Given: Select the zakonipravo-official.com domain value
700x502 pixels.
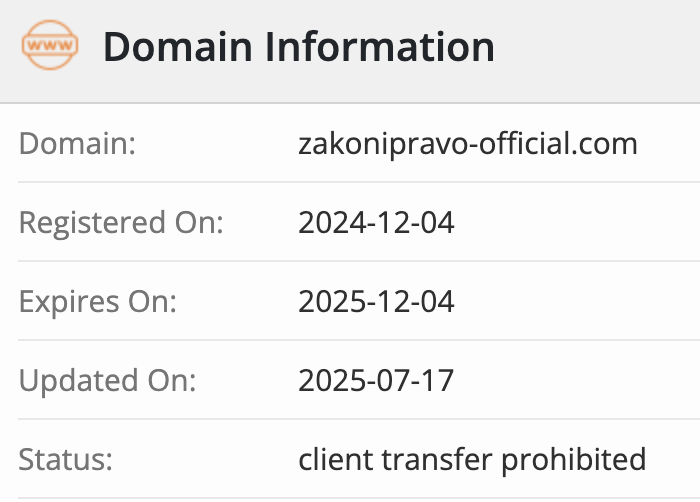Looking at the screenshot, I should [x=468, y=145].
